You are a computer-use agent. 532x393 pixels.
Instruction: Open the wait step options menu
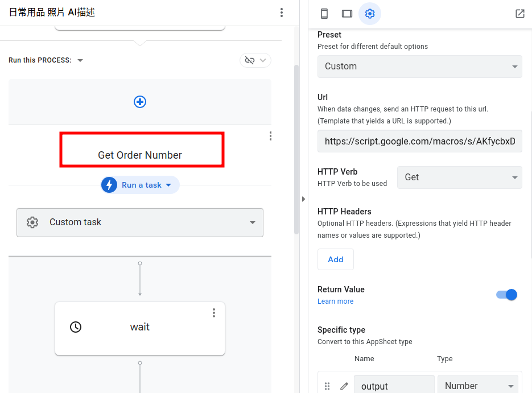point(214,313)
